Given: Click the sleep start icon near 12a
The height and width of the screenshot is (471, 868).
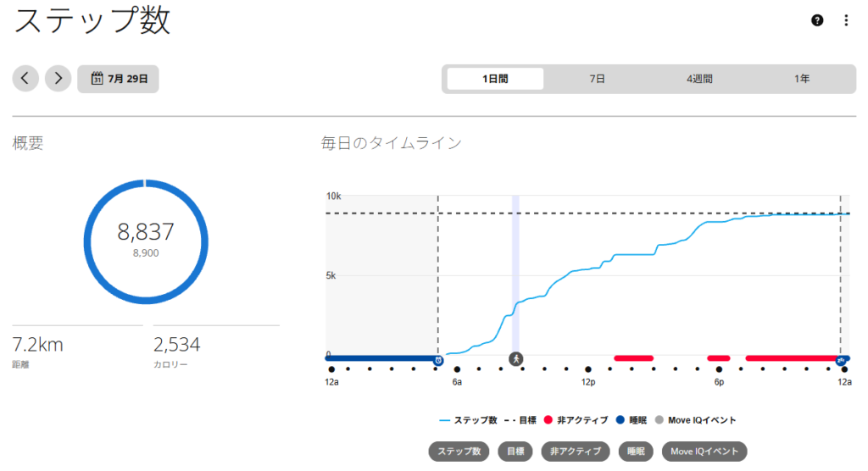Looking at the screenshot, I should coord(841,361).
